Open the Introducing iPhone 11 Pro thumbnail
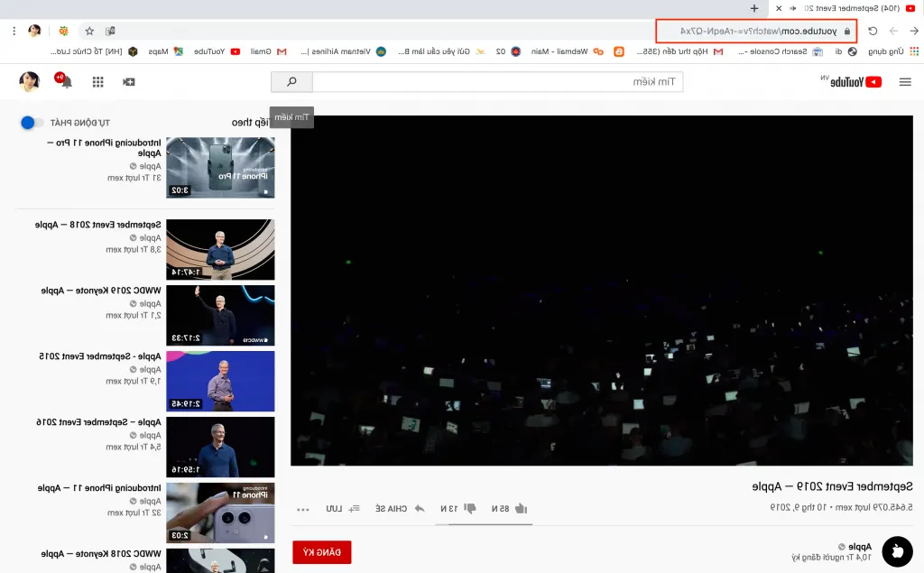The height and width of the screenshot is (573, 924). point(220,168)
